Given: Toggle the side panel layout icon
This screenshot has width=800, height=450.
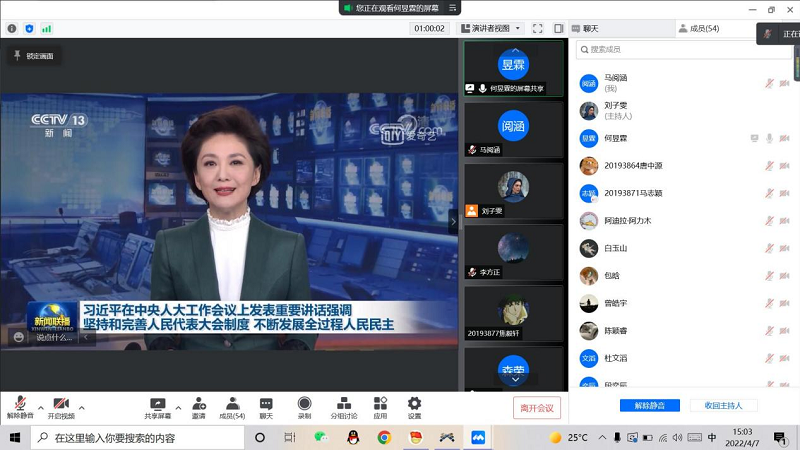Looking at the screenshot, I should 559,29.
